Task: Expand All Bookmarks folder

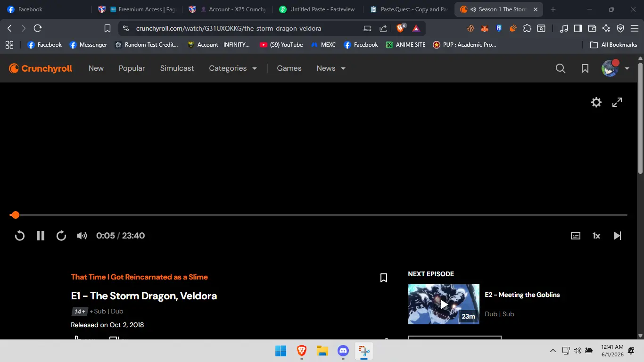Action: coord(614,45)
